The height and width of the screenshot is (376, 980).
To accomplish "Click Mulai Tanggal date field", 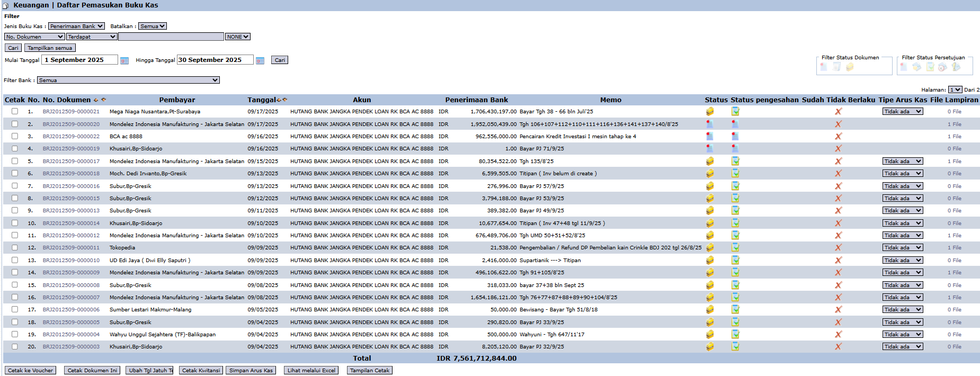I will coord(79,60).
